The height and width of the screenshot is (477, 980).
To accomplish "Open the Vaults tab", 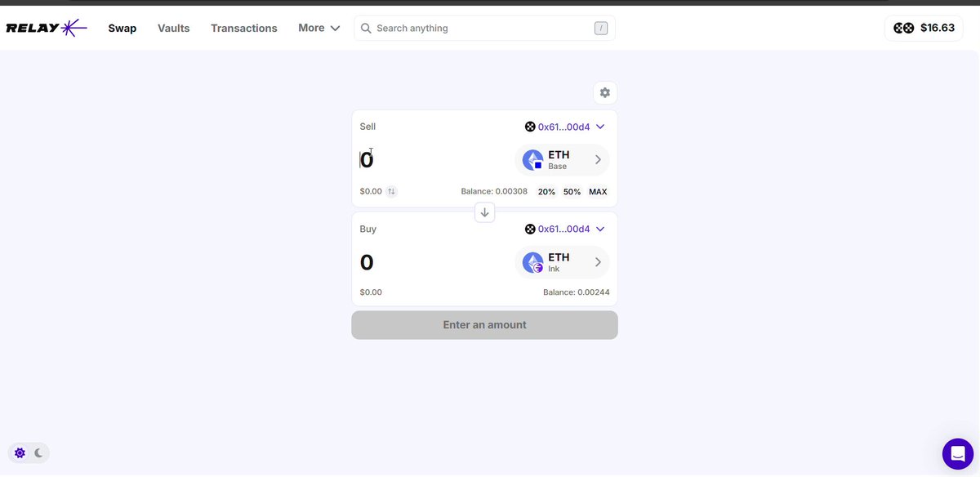I will point(173,28).
